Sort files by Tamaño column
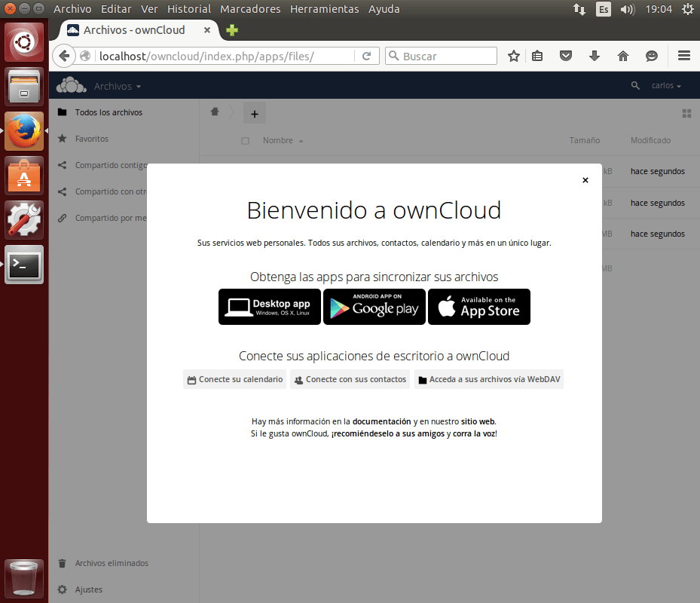 585,140
